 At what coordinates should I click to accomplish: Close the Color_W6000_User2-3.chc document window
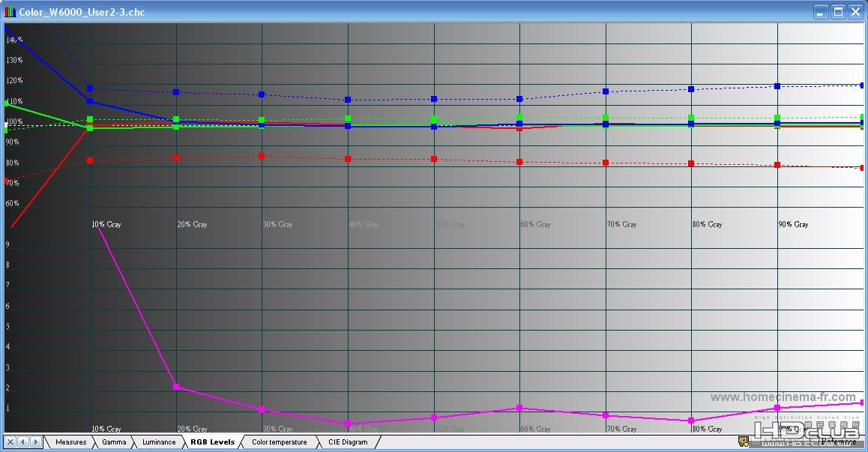(856, 12)
